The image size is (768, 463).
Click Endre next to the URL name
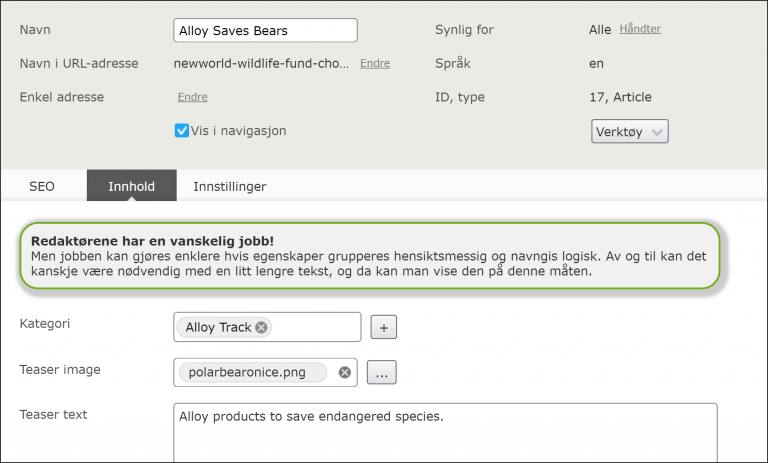click(x=375, y=63)
